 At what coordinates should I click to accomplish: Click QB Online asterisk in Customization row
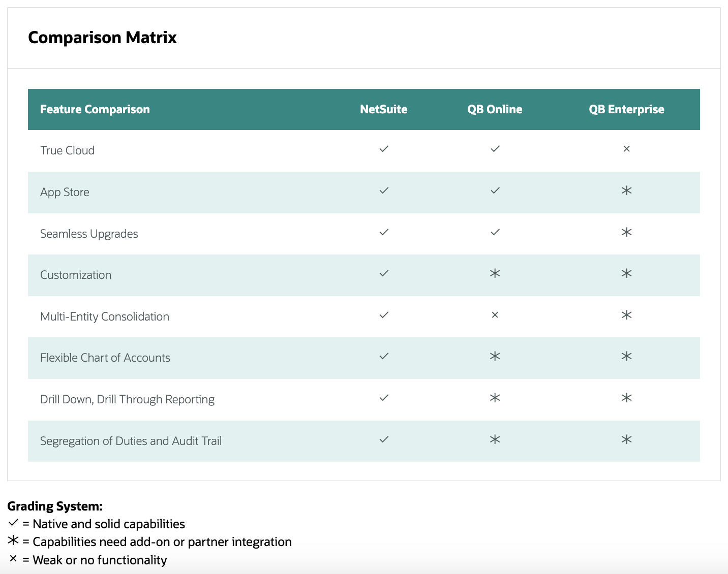[x=495, y=273]
